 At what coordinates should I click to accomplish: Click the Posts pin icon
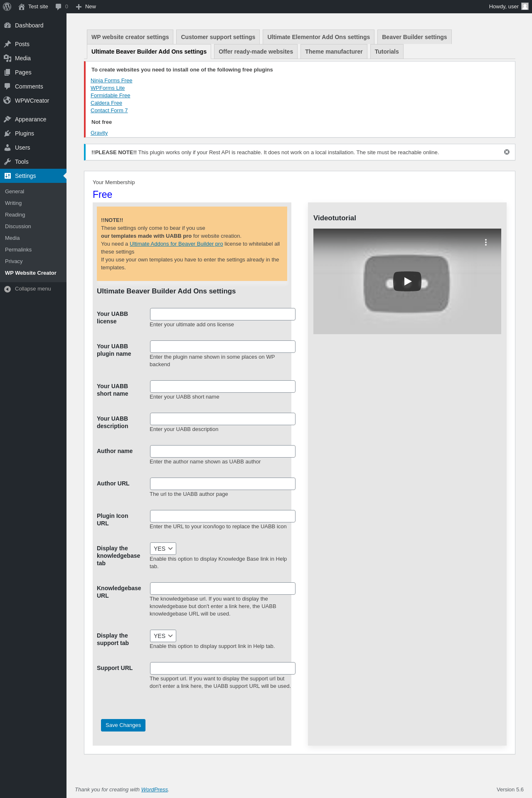point(7,44)
